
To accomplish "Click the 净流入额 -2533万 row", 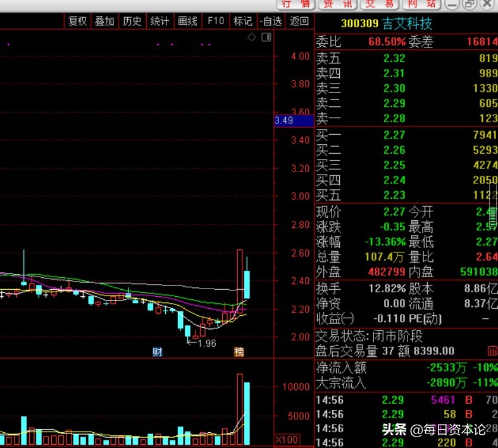I will 406,368.
